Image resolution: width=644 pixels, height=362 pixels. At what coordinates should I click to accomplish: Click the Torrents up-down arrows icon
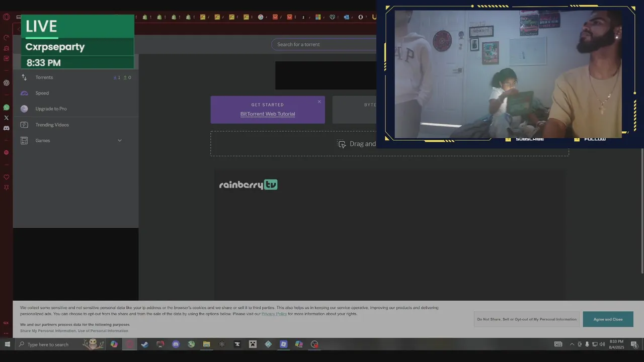coord(24,77)
